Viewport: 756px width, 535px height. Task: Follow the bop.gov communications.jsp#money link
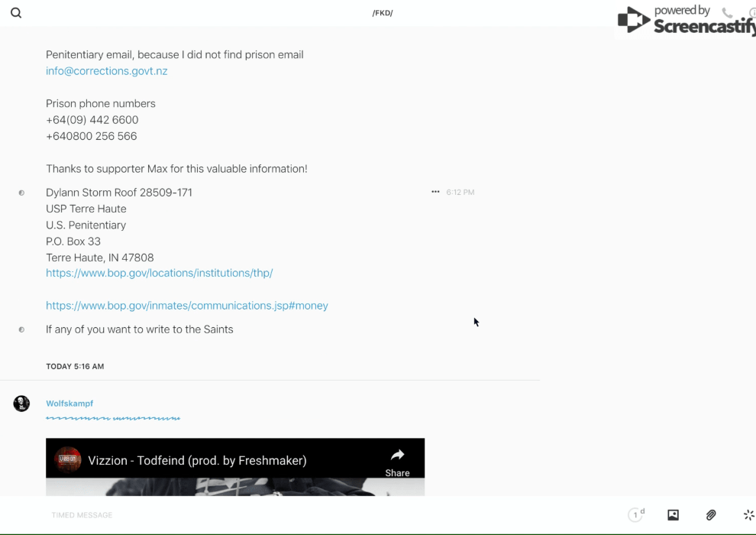coord(186,306)
